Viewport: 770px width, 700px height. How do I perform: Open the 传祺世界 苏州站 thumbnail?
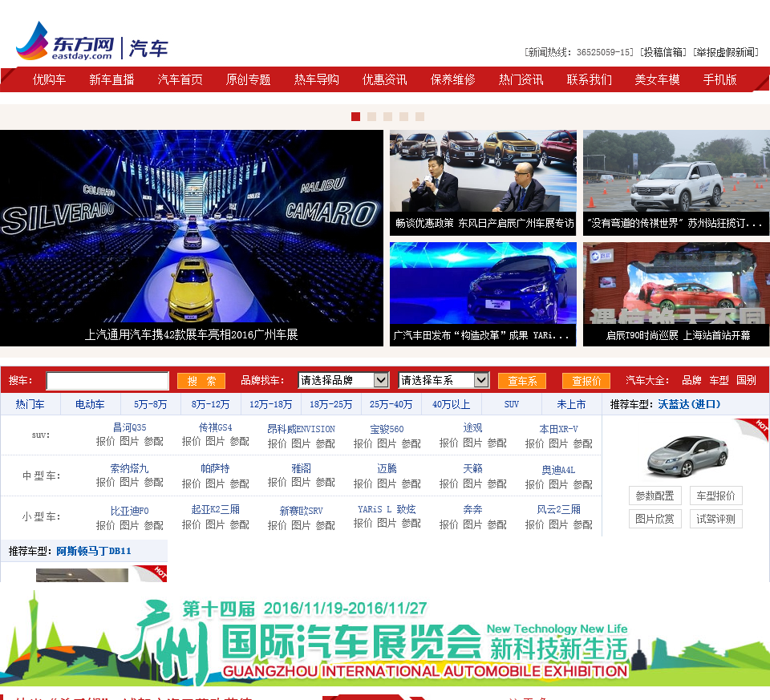tap(676, 183)
